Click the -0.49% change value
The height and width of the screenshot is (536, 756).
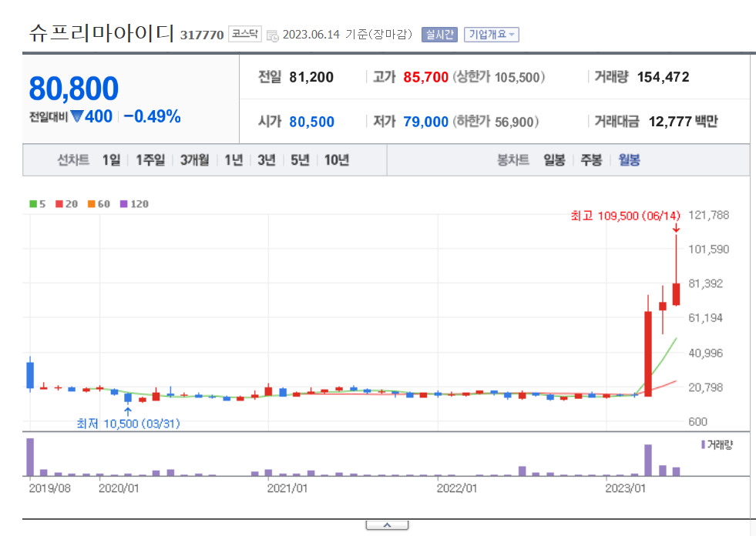[153, 116]
